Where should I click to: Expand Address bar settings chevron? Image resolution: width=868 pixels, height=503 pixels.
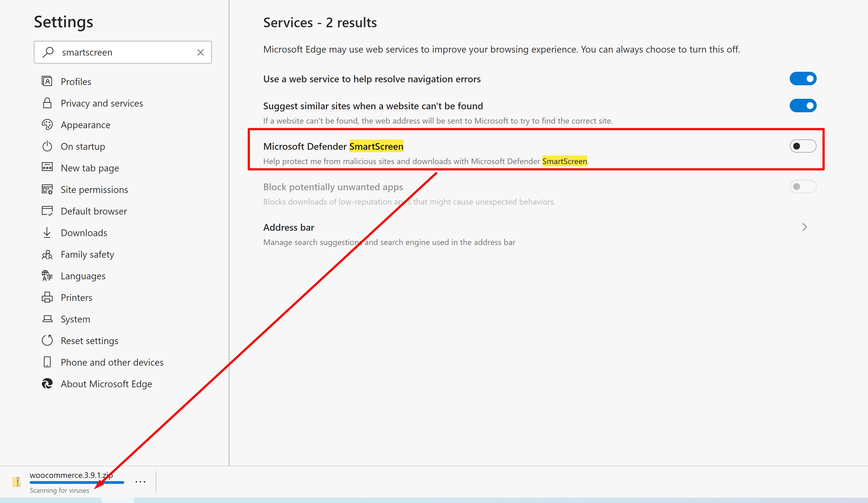coord(804,227)
